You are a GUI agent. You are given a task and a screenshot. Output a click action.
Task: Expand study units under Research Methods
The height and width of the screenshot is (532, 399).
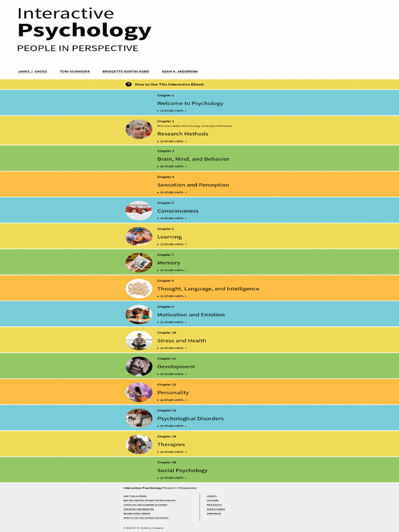tap(171, 141)
